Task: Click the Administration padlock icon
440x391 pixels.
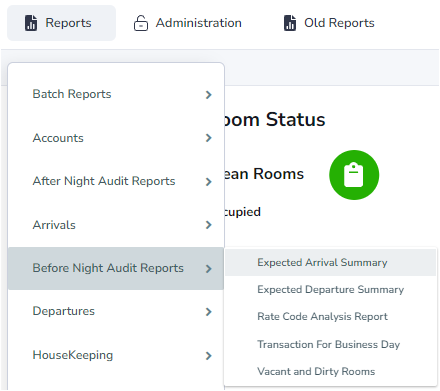Action: [x=141, y=23]
